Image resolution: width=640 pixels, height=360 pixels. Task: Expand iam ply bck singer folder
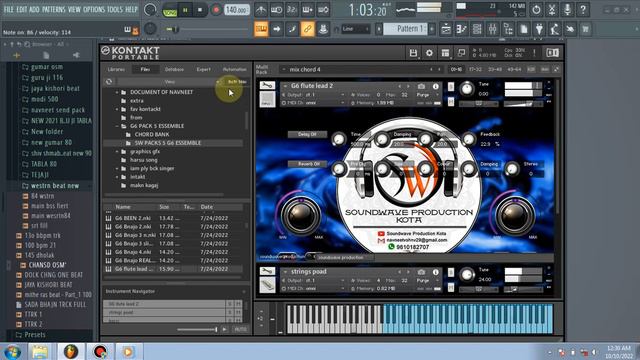coord(117,169)
